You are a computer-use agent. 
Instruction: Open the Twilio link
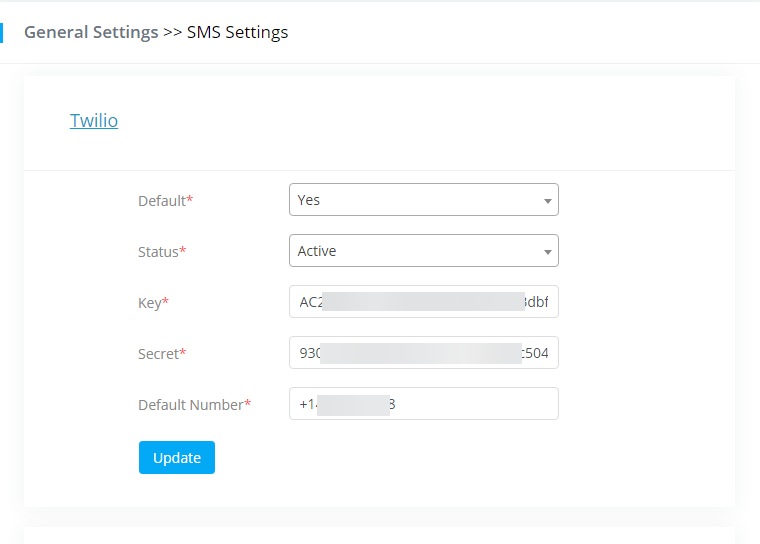pyautogui.click(x=94, y=121)
